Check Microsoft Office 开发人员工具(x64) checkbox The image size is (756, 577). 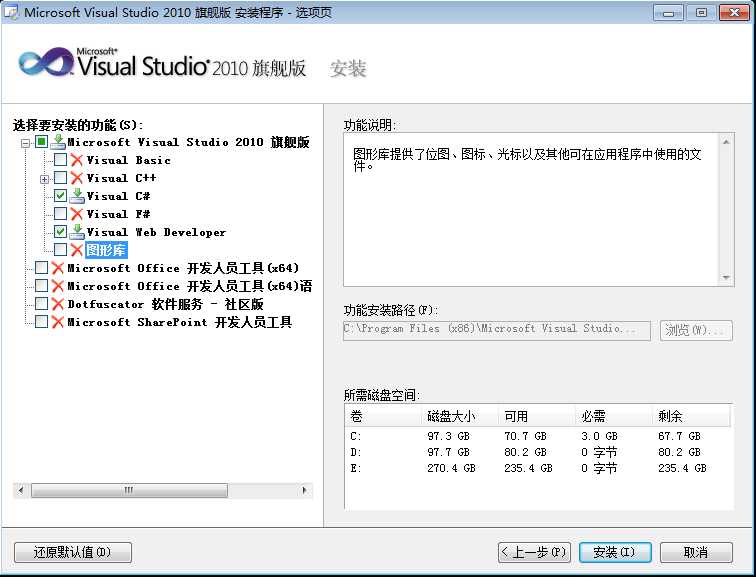click(42, 268)
